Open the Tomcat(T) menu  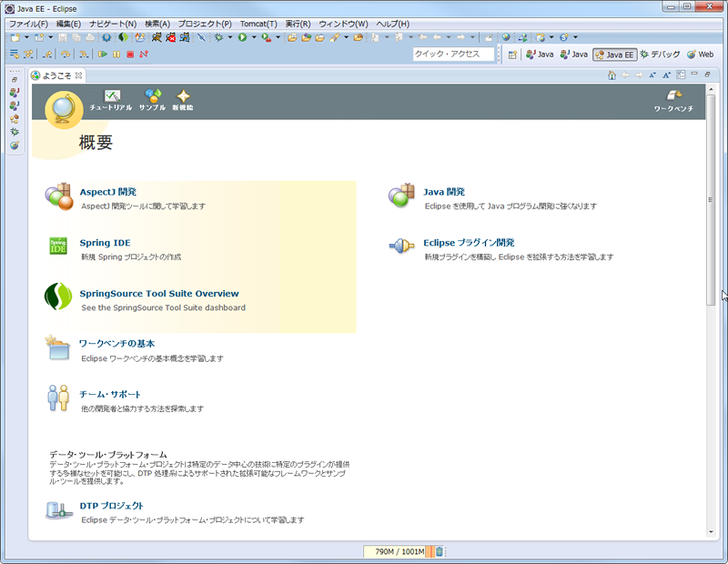[x=258, y=24]
